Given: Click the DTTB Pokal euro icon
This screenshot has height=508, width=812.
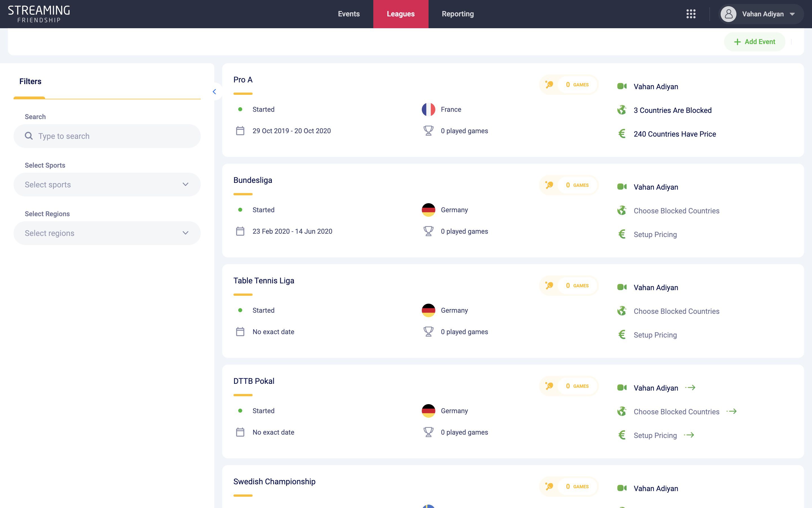Looking at the screenshot, I should pos(622,435).
